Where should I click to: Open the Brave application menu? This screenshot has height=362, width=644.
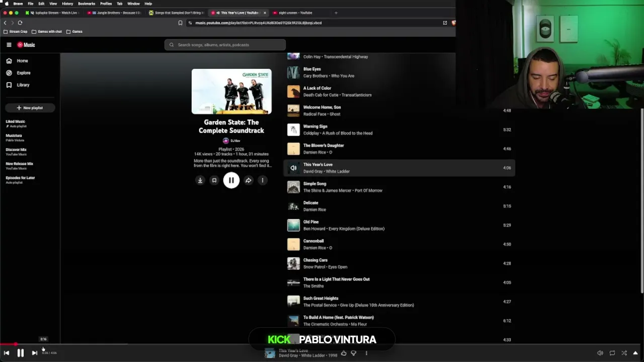[x=18, y=4]
